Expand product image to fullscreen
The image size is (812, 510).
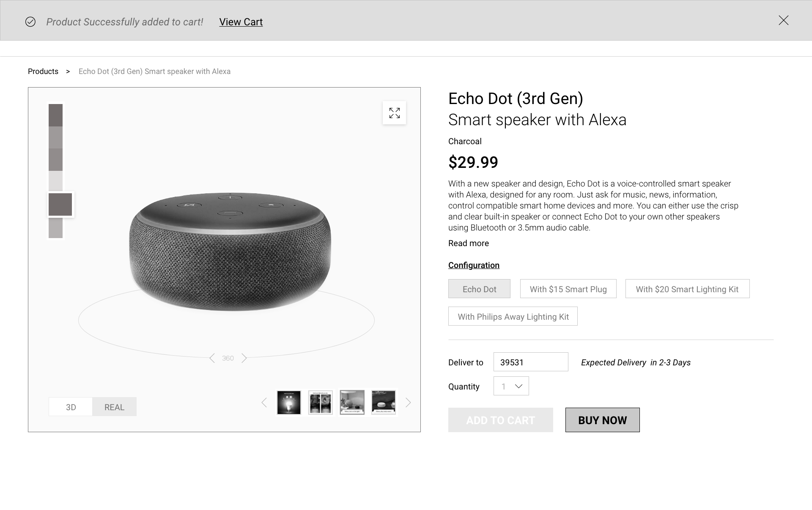(x=394, y=113)
